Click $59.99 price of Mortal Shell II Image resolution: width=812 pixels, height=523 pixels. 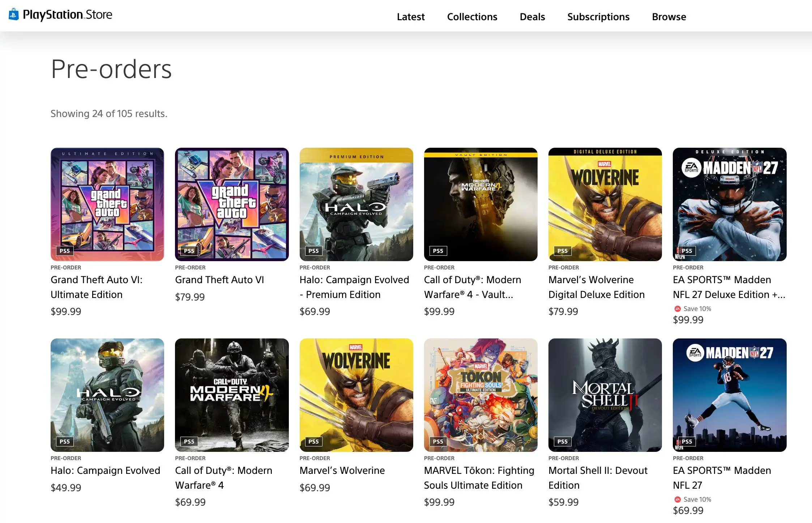point(563,502)
